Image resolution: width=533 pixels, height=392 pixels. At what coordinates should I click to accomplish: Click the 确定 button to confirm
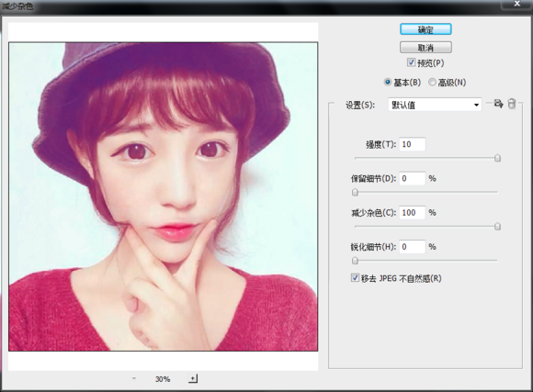(425, 29)
